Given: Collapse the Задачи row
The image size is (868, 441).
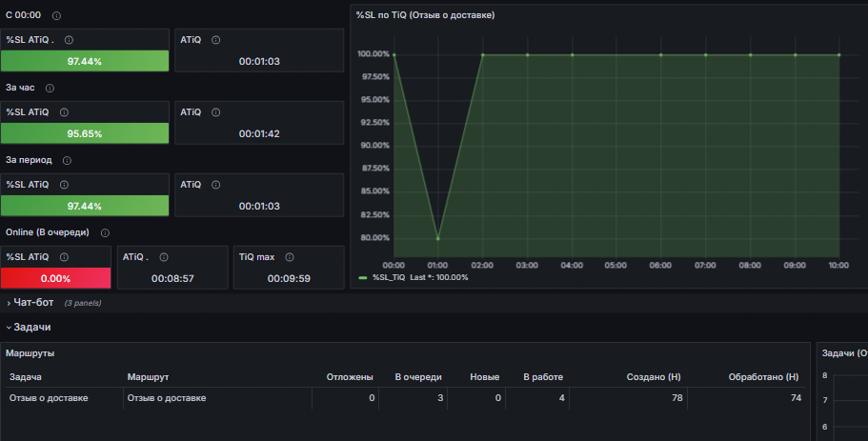Looking at the screenshot, I should pyautogui.click(x=32, y=327).
